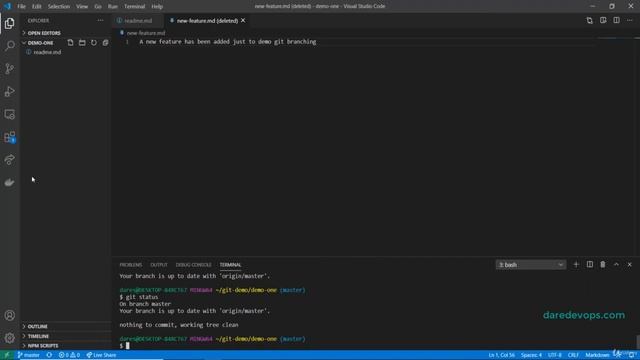Screen dimensions: 640x360
Task: Open the Remote Explorer view
Action: [10, 114]
